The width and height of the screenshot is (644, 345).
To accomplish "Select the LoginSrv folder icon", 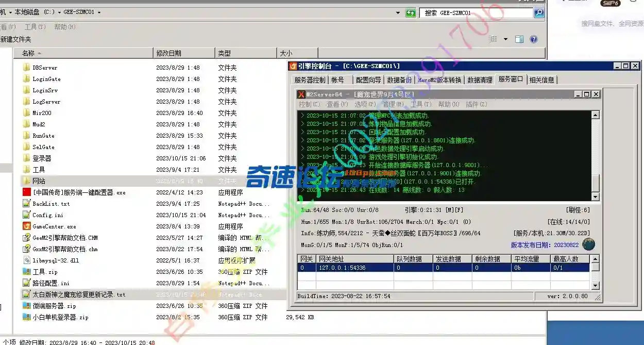I will (27, 90).
